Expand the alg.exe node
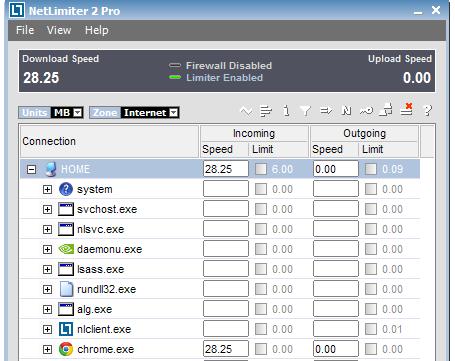The width and height of the screenshot is (455, 361). coord(47,309)
